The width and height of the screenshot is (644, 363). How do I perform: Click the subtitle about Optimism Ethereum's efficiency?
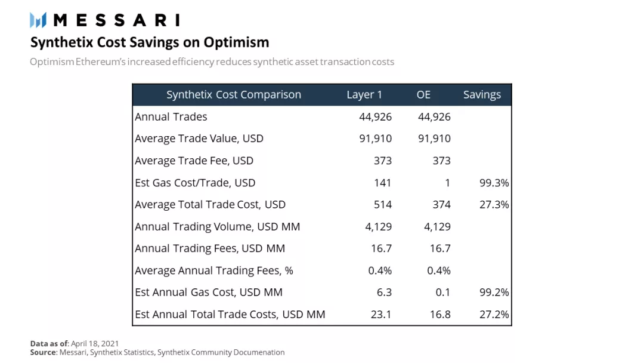pyautogui.click(x=212, y=62)
